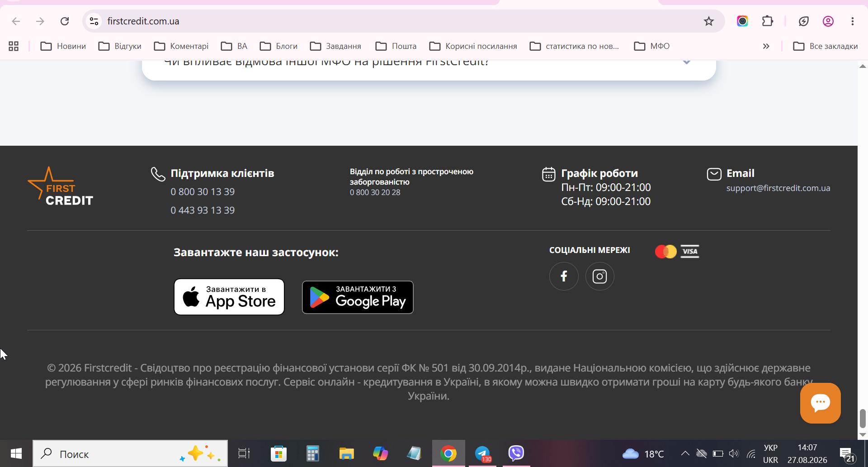The height and width of the screenshot is (467, 868).
Task: Bookmark this page with the star icon
Action: [x=708, y=21]
